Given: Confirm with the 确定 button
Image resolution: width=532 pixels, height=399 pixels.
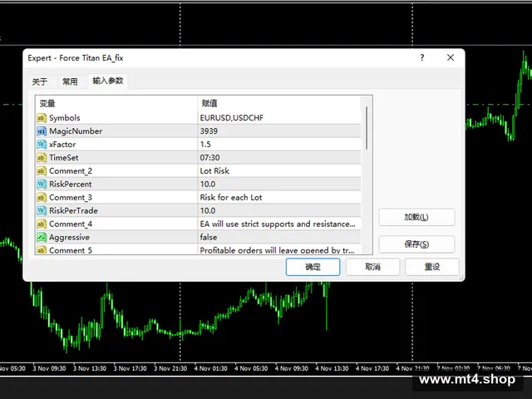Looking at the screenshot, I should click(x=313, y=267).
